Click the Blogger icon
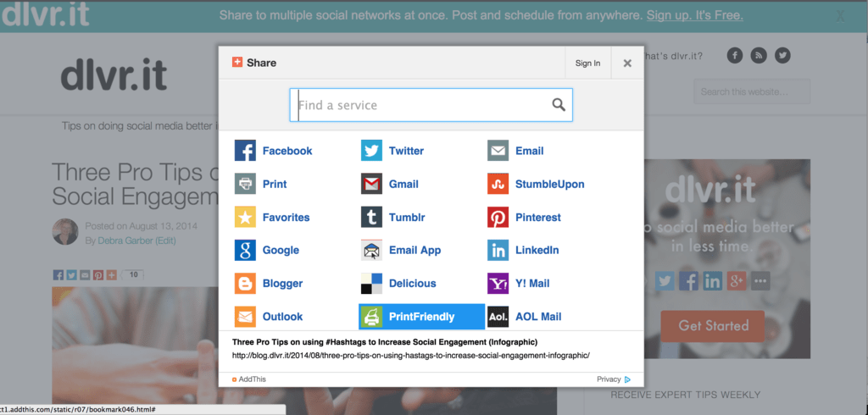Screen dimensions: 868x415 tap(245, 284)
